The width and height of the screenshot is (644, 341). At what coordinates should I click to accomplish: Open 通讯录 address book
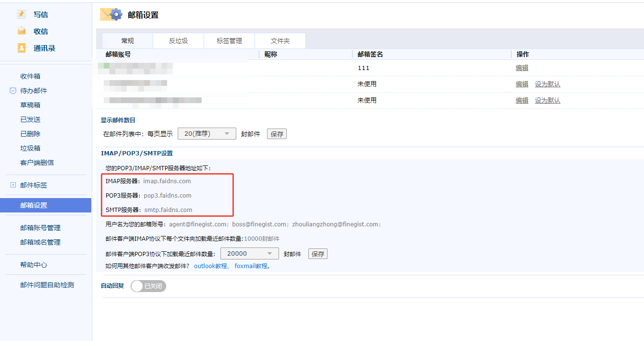coord(44,48)
